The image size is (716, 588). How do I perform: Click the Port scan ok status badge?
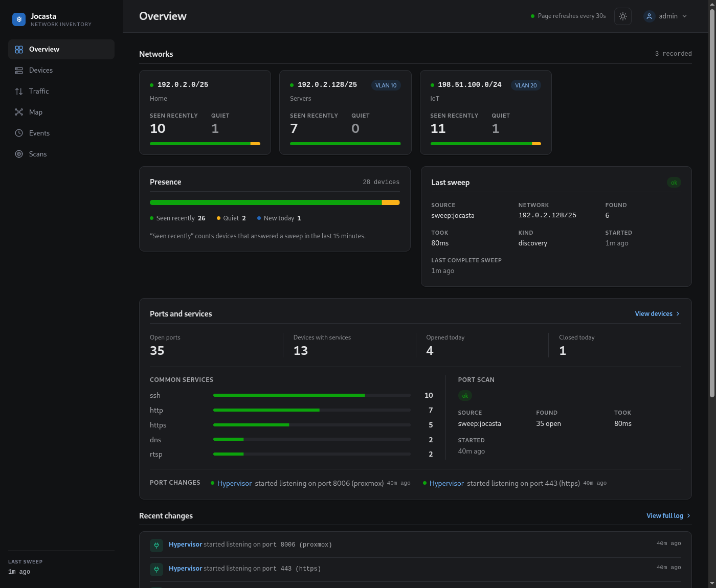[465, 396]
